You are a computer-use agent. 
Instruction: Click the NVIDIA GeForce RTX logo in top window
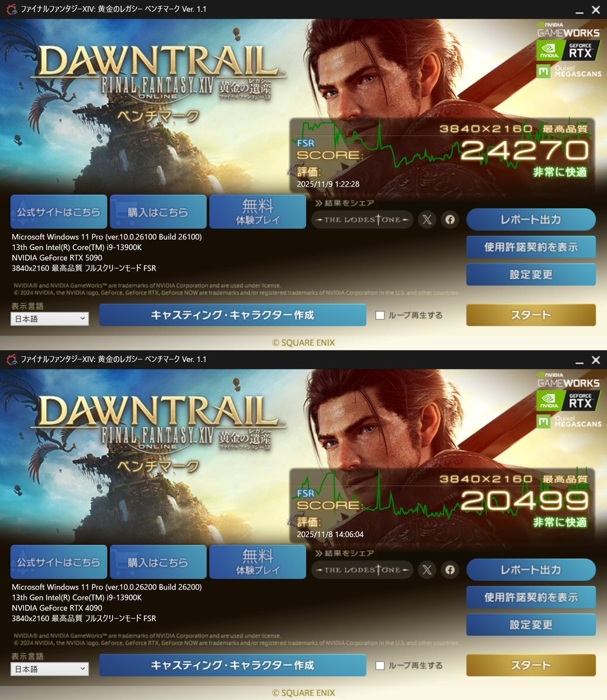click(568, 50)
